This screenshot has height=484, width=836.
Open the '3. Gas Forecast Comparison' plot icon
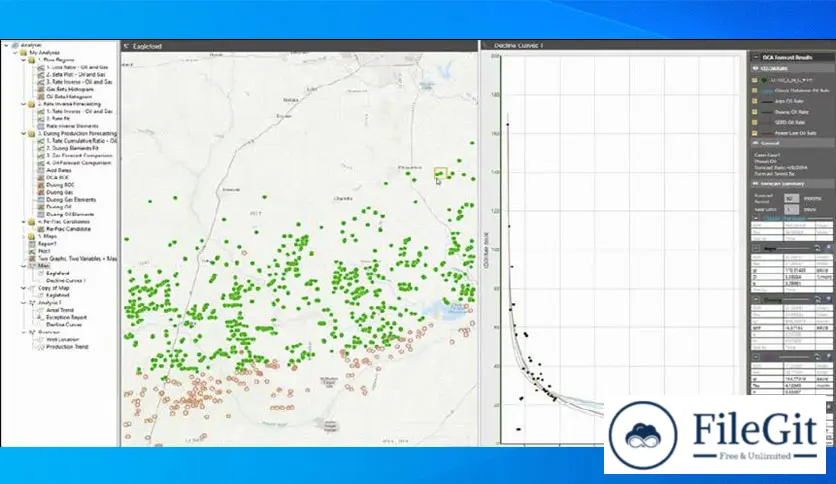pyautogui.click(x=41, y=155)
